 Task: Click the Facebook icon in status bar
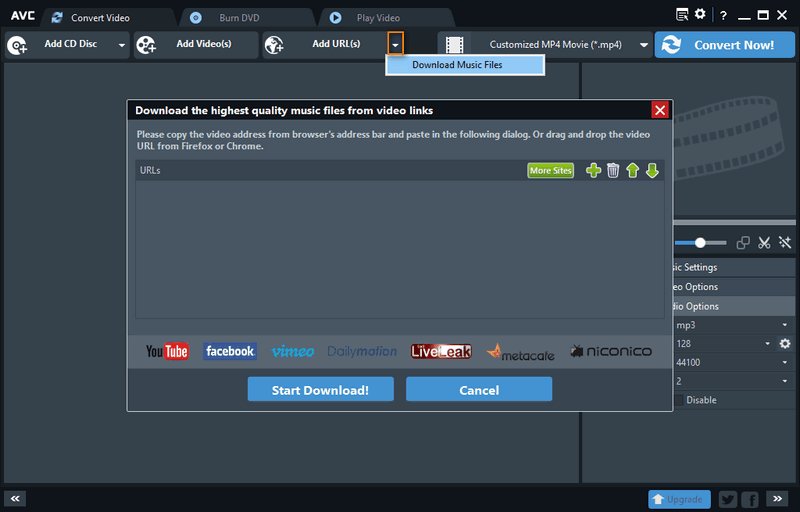pos(750,499)
